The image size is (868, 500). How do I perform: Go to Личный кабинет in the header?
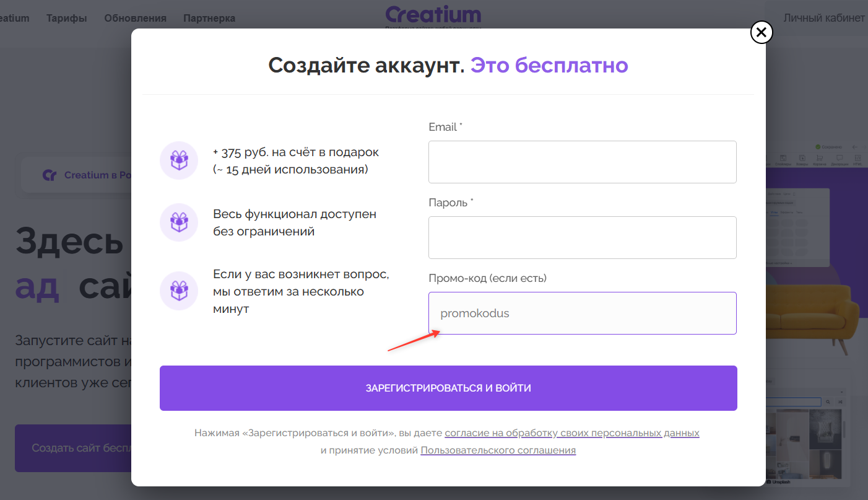[x=824, y=18]
